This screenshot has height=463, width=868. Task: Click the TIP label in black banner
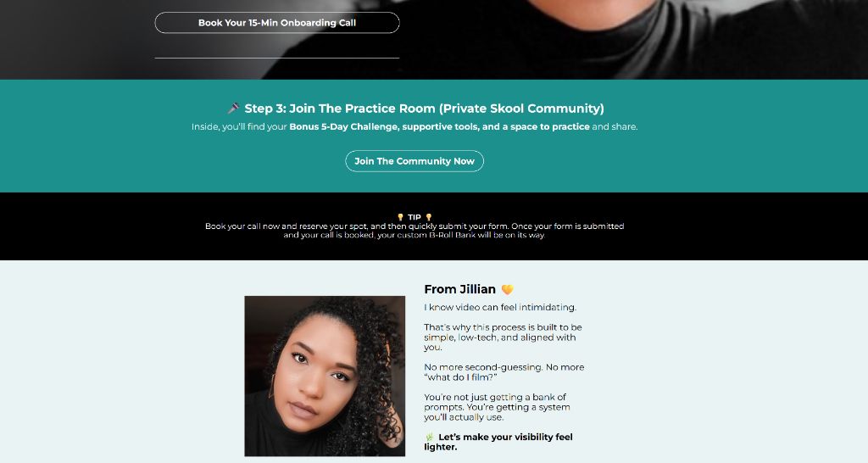(x=414, y=217)
